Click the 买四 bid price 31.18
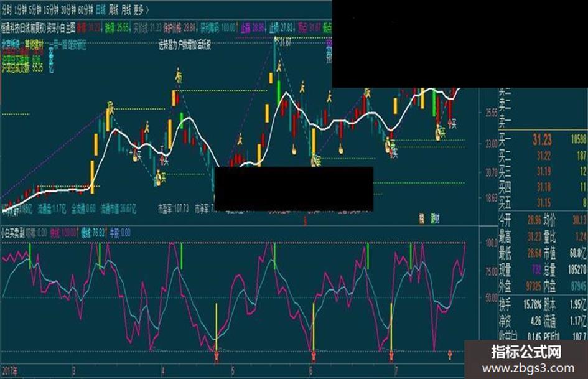The height and width of the screenshot is (379, 588). 543,187
